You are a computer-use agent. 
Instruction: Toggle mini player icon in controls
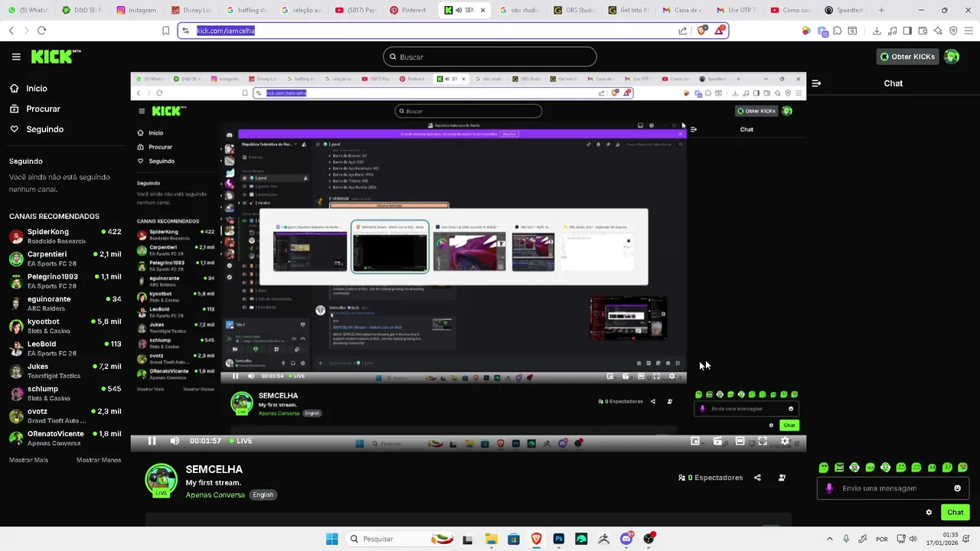pyautogui.click(x=695, y=441)
